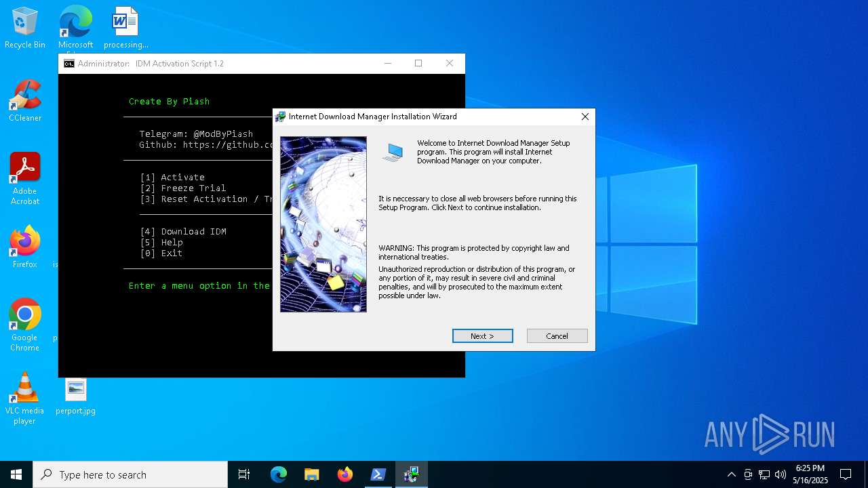The height and width of the screenshot is (488, 868).
Task: Click the '[5] Help' line in the script window
Action: 161,242
